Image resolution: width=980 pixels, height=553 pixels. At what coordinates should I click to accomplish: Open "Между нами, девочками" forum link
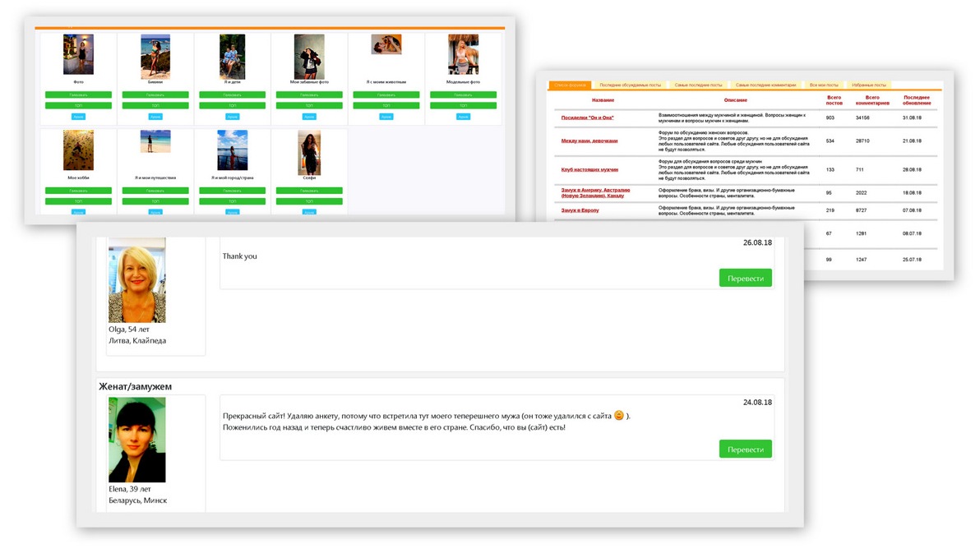pos(589,141)
